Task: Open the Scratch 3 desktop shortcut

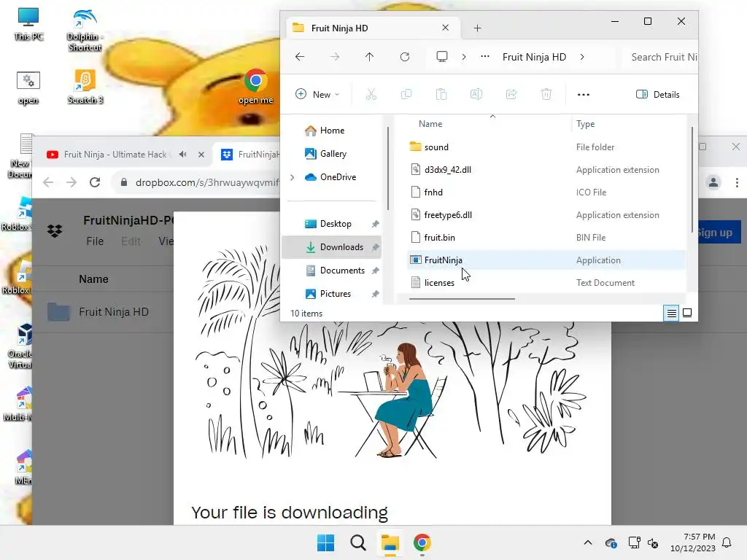Action: click(85, 87)
